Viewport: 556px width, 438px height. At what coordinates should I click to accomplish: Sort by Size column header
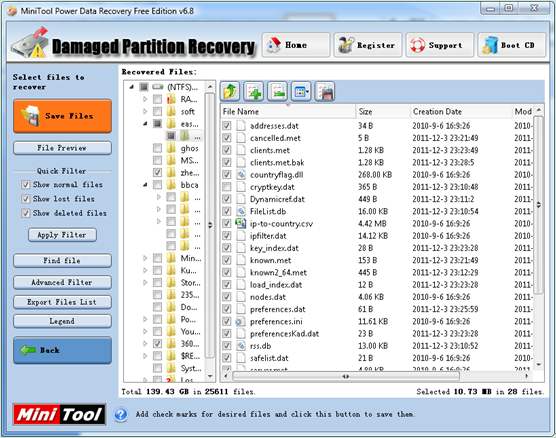point(383,112)
